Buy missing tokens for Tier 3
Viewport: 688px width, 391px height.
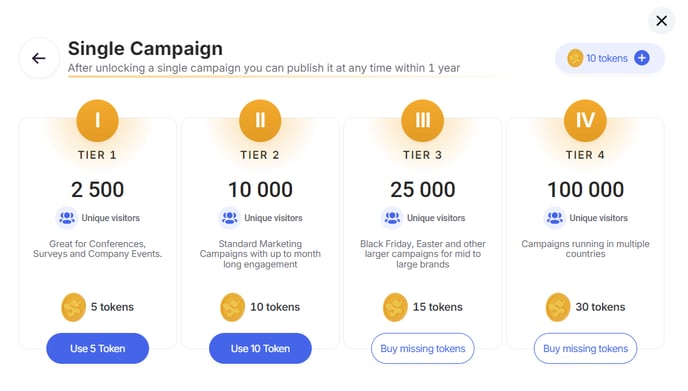pos(423,348)
